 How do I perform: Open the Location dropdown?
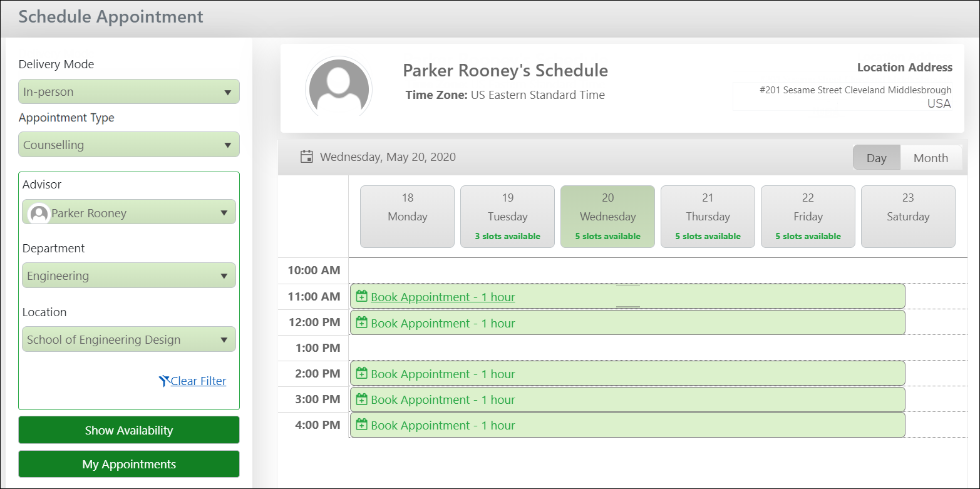[129, 339]
